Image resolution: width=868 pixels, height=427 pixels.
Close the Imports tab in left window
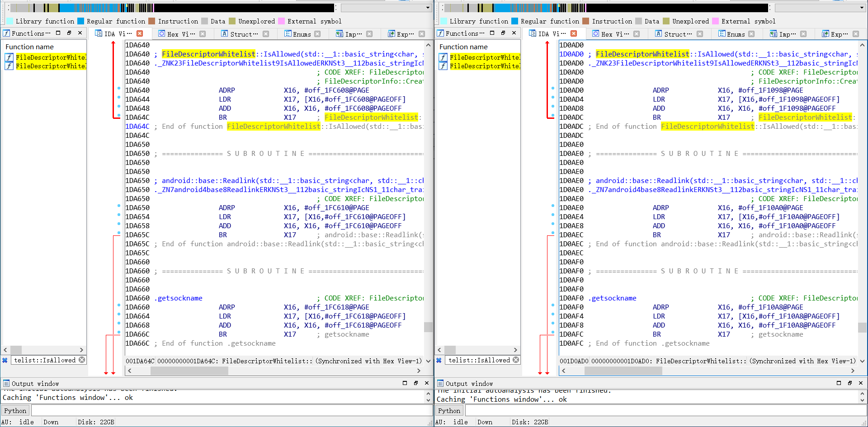369,34
